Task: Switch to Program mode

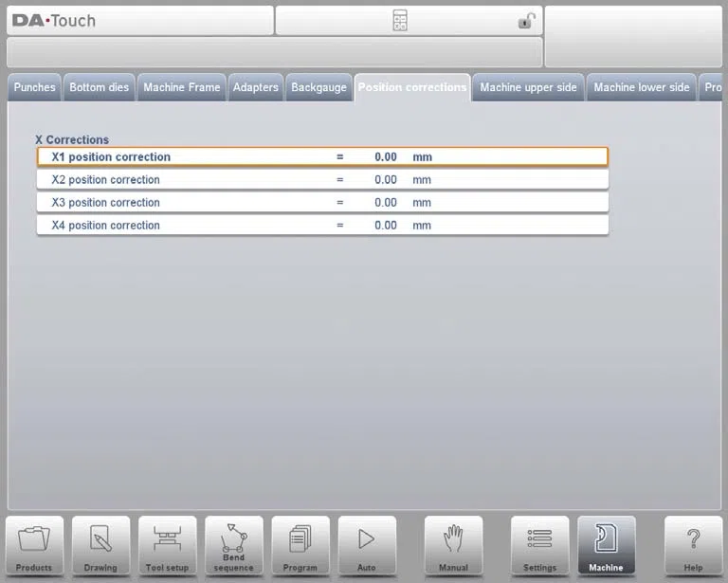Action: point(300,546)
